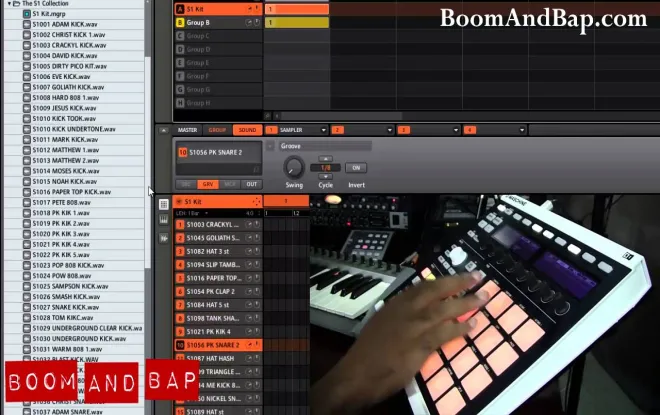660x415 pixels.
Task: Toggle module slot 4 button
Action: coord(470,130)
